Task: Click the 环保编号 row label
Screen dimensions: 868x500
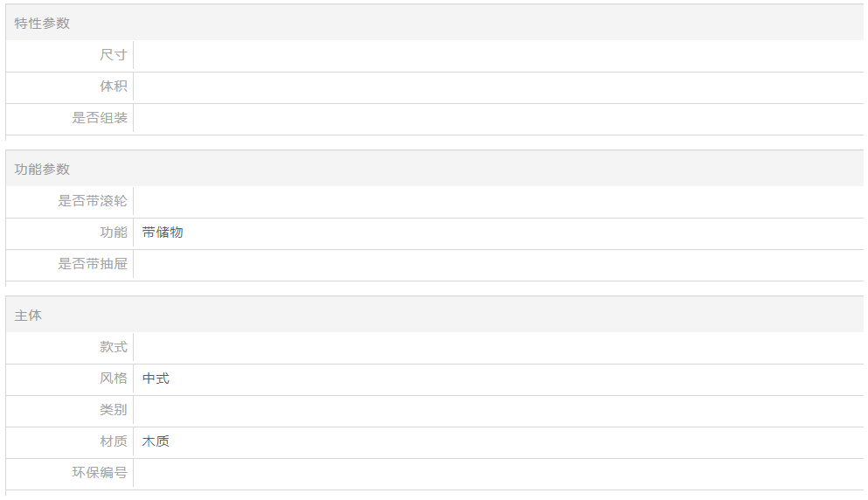Action: [100, 473]
